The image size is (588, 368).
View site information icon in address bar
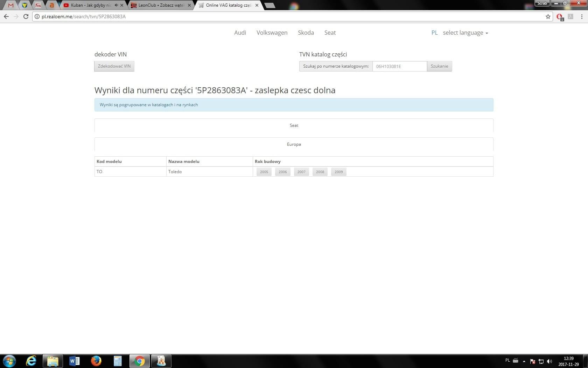[x=37, y=16]
